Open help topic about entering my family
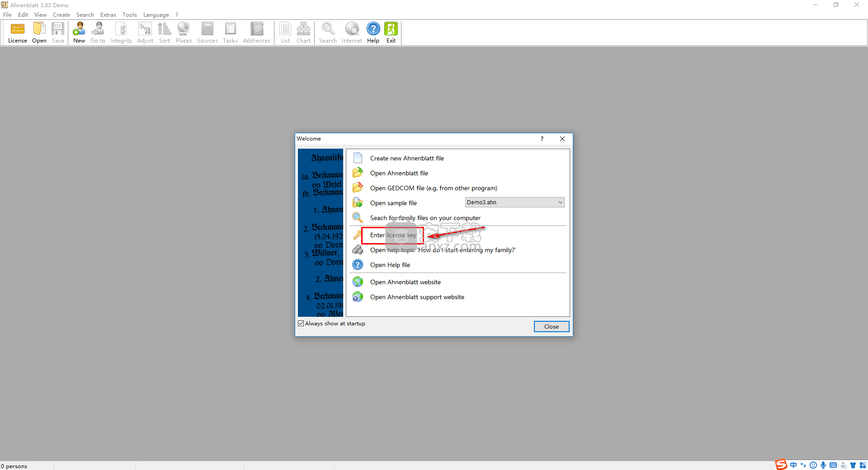 [x=443, y=250]
